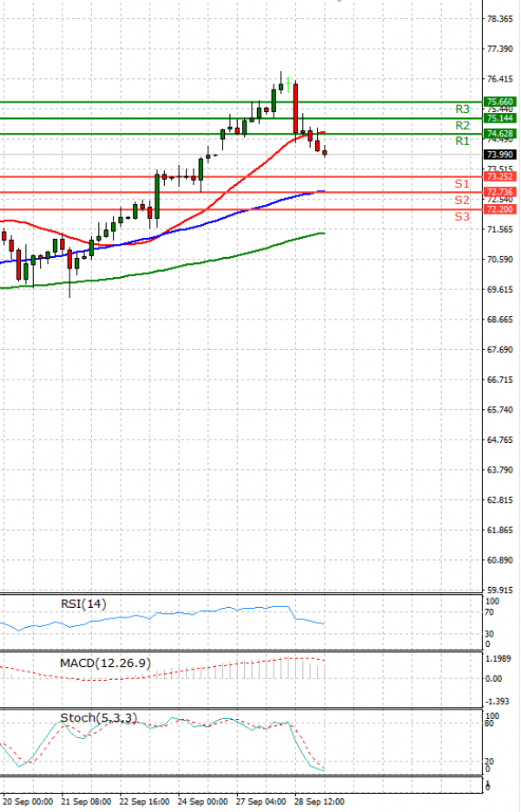This screenshot has height=812, width=521.
Task: Select the S2 support label
Action: [462, 200]
